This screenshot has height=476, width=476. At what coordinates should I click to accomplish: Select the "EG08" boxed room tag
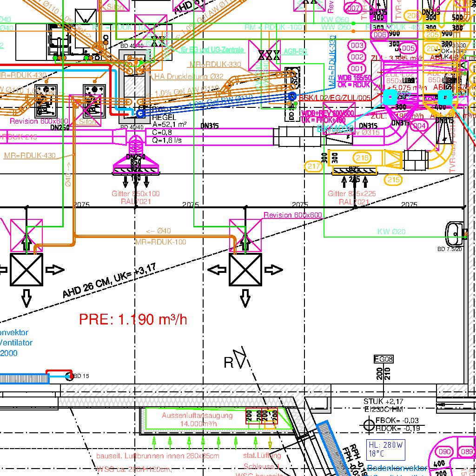coord(383,359)
